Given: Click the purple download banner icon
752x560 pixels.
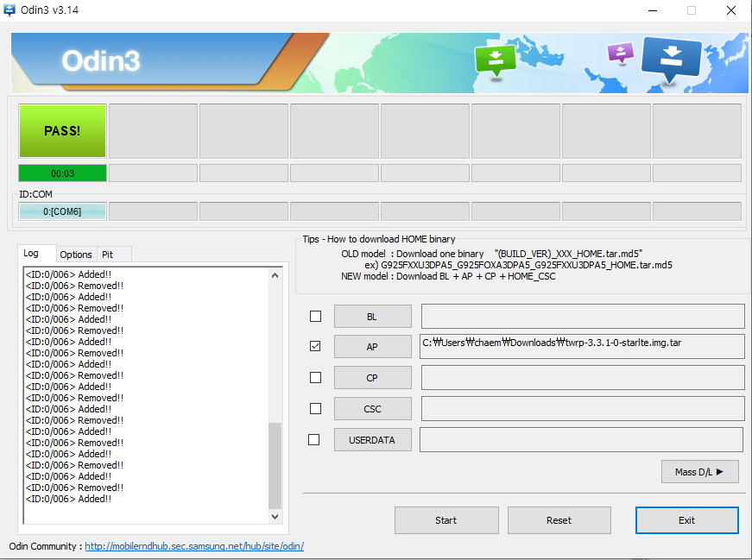Looking at the screenshot, I should point(621,53).
